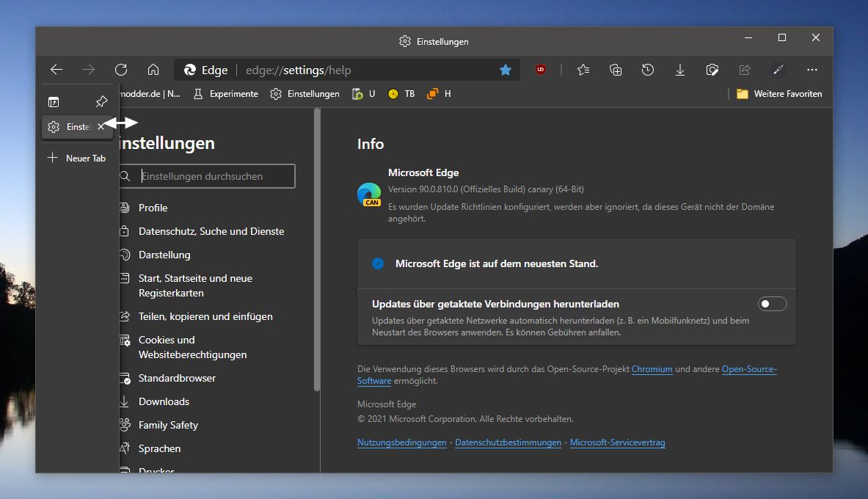868x499 pixels.
Task: Open Downloads icon in toolbar
Action: [x=680, y=70]
